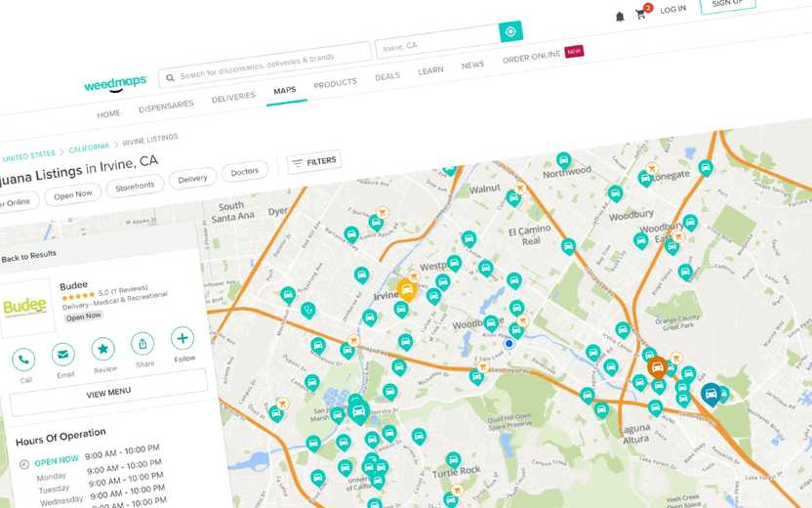Follow Budee with the plus icon
Screen dimensions: 812x508
click(183, 338)
